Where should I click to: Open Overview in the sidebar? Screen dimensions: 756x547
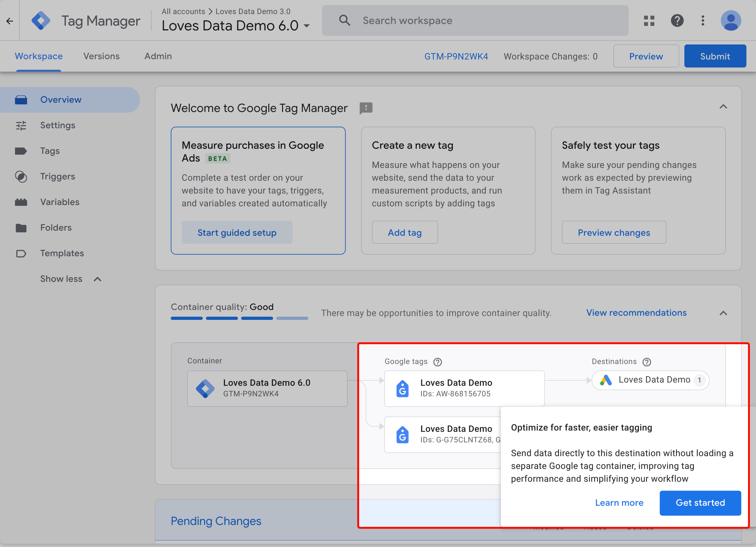[x=70, y=100]
